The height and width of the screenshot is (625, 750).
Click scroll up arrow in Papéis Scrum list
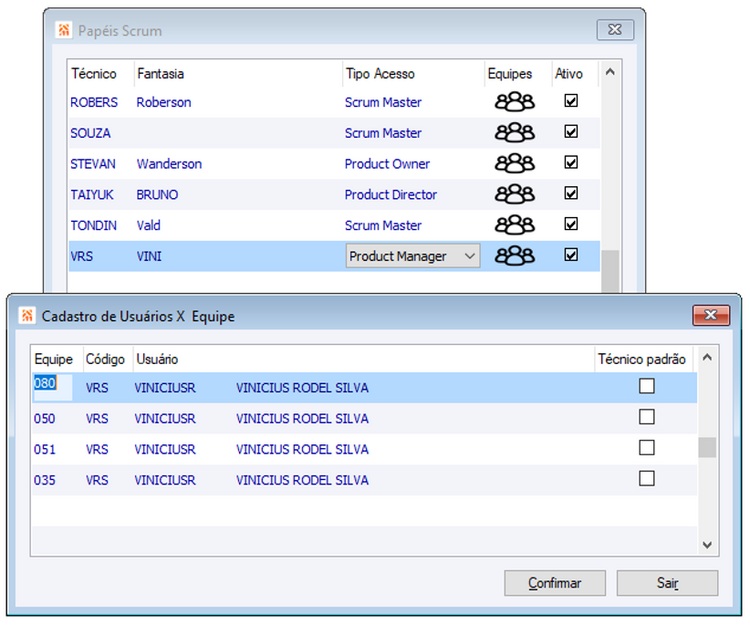(610, 72)
